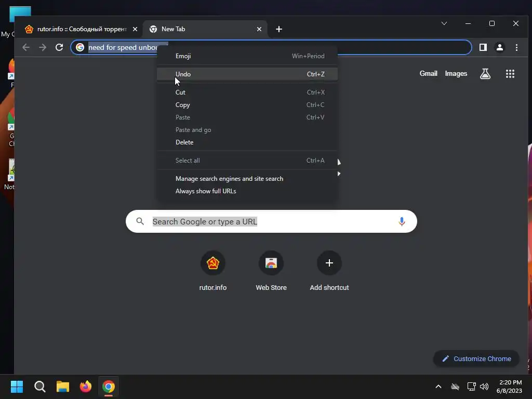Go back using the back arrow
Image resolution: width=532 pixels, height=399 pixels.
click(26, 47)
